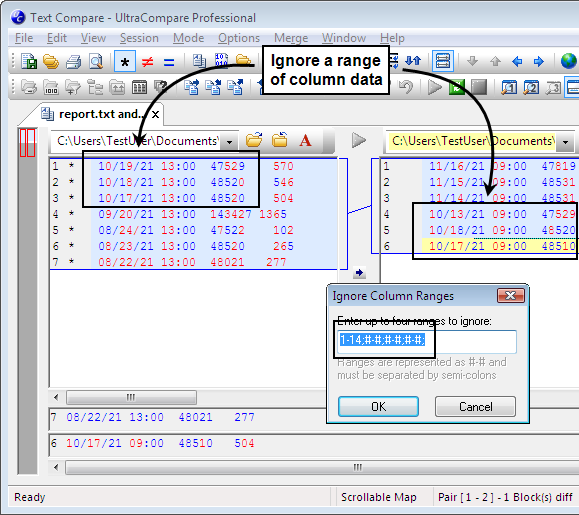Click the red A font icon
The height and width of the screenshot is (515, 579).
pyautogui.click(x=305, y=141)
